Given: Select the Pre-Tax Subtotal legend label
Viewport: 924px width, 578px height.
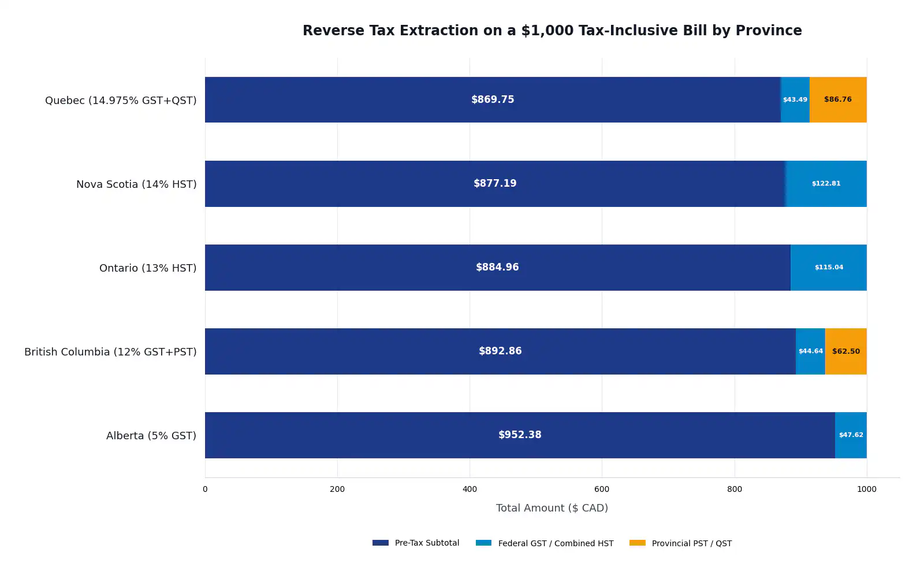Looking at the screenshot, I should pyautogui.click(x=427, y=543).
